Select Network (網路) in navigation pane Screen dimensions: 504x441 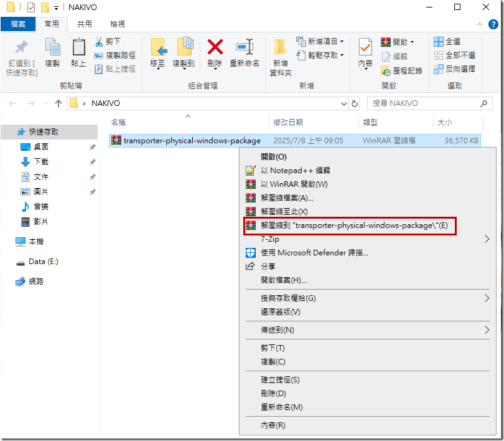tap(36, 282)
